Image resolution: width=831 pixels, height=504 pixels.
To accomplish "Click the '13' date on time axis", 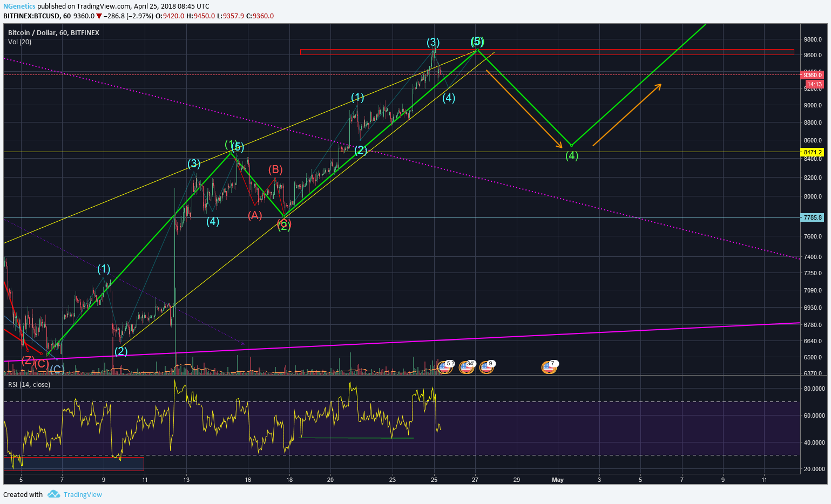I will tap(186, 480).
